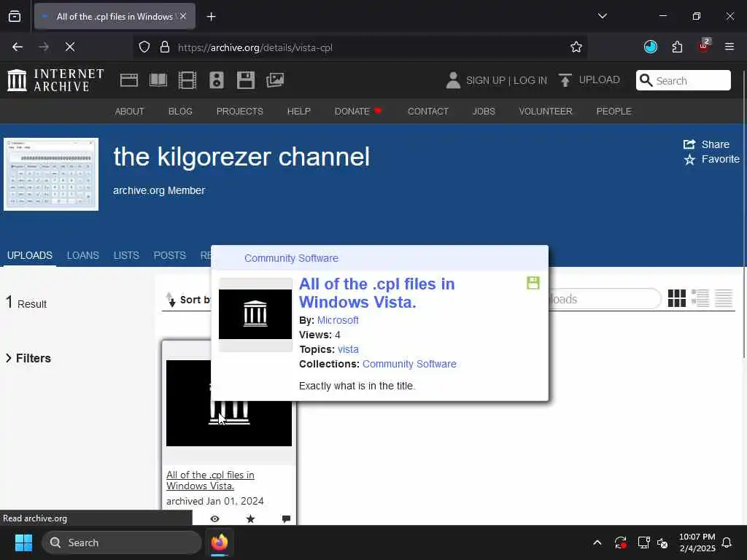Open the ABOUT menu item
Image resolution: width=747 pixels, height=560 pixels.
tap(130, 111)
